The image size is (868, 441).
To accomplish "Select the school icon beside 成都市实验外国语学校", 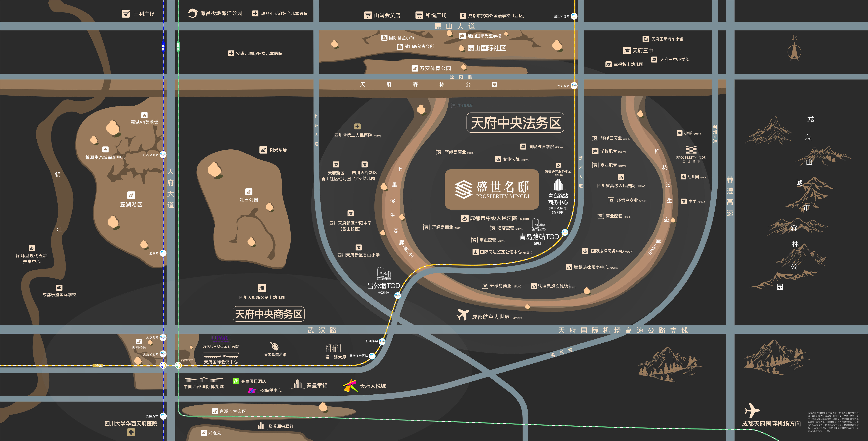I will (463, 16).
